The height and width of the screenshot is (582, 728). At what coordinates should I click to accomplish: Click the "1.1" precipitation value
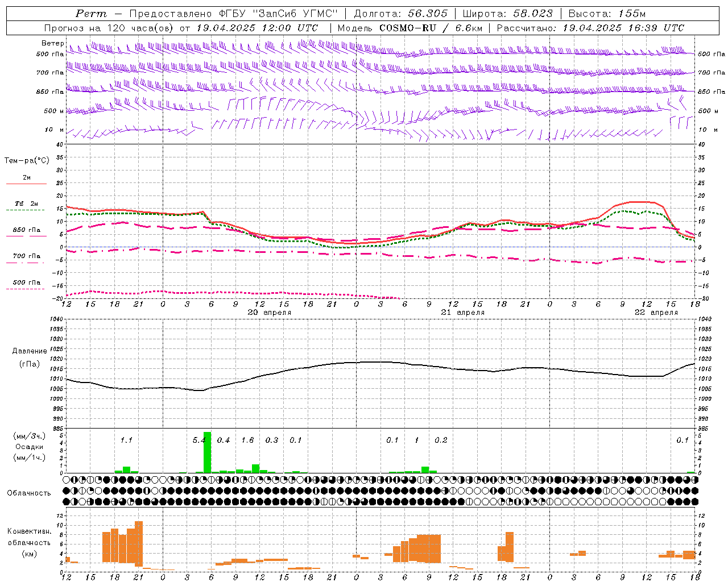click(x=126, y=440)
